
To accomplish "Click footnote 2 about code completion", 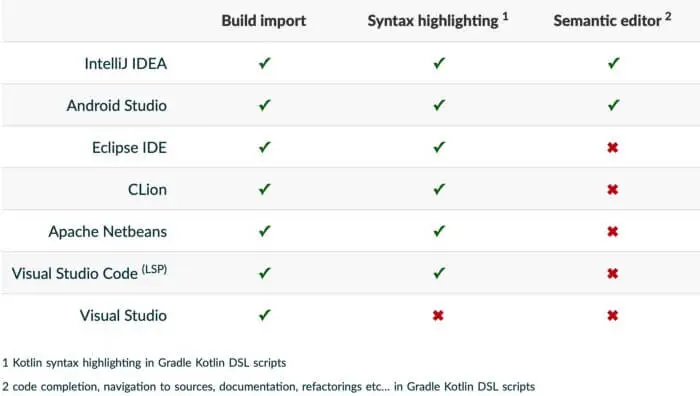I will click(268, 386).
